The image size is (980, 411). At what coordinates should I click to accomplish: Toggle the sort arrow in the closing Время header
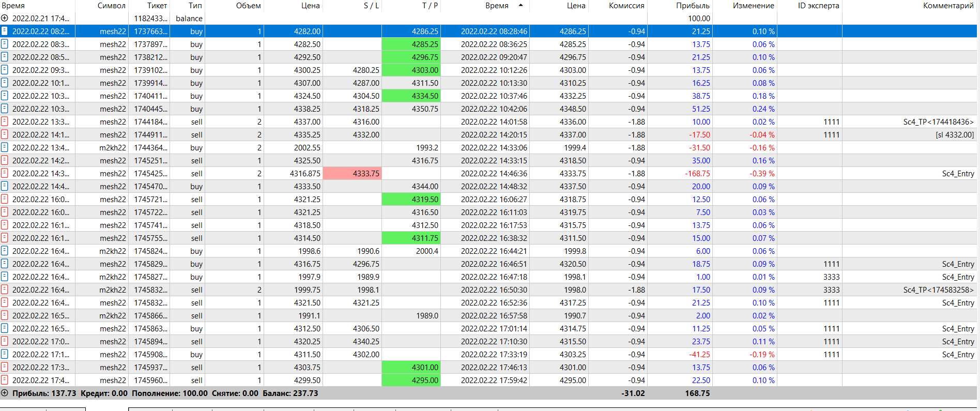(x=520, y=5)
